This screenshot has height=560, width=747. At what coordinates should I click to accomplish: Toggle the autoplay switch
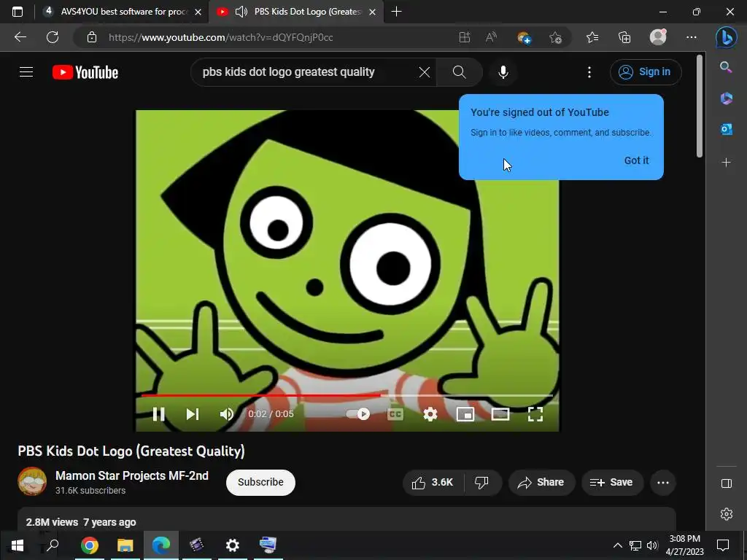358,414
